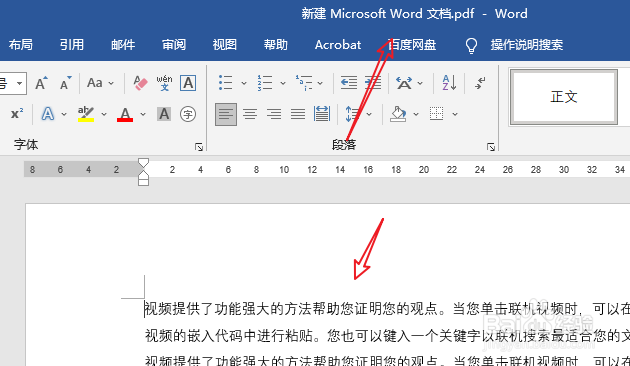The width and height of the screenshot is (630, 366).
Task: Apply red font color
Action: (x=125, y=114)
